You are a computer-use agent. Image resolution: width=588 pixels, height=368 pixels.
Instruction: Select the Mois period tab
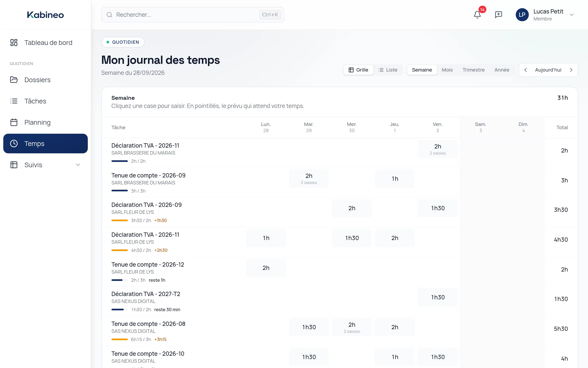[447, 70]
